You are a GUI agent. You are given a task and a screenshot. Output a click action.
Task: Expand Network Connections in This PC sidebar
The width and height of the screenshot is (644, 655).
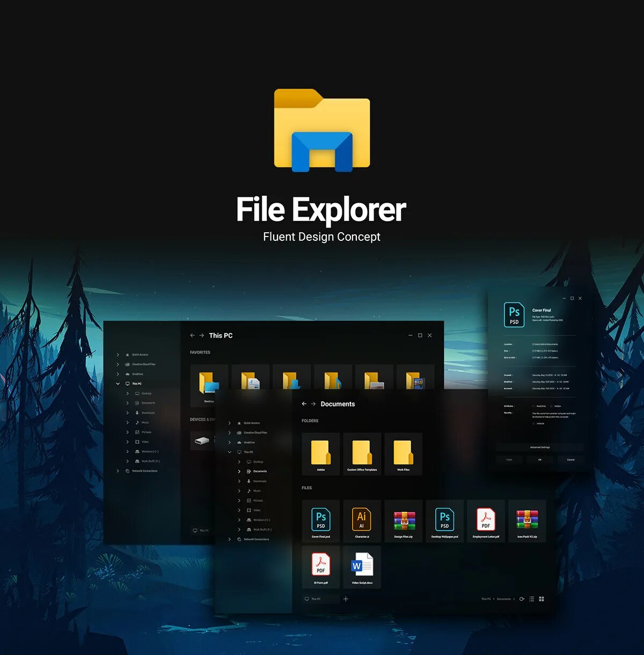118,471
